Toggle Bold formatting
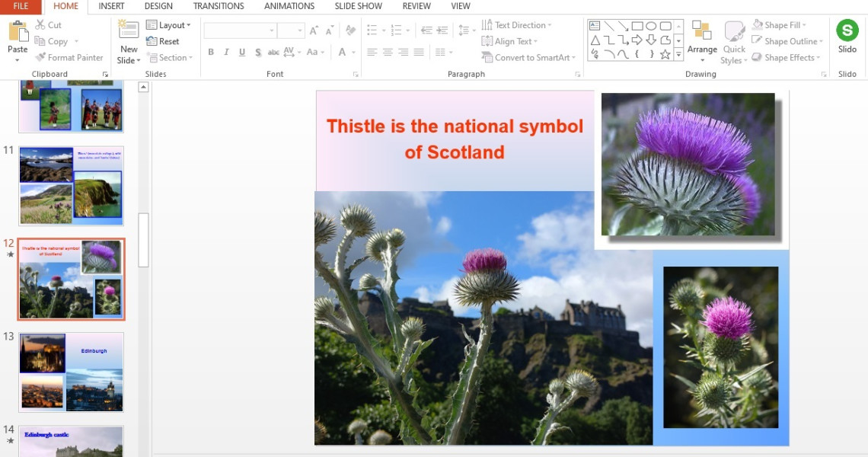Screen dimensions: 868x457 211,52
